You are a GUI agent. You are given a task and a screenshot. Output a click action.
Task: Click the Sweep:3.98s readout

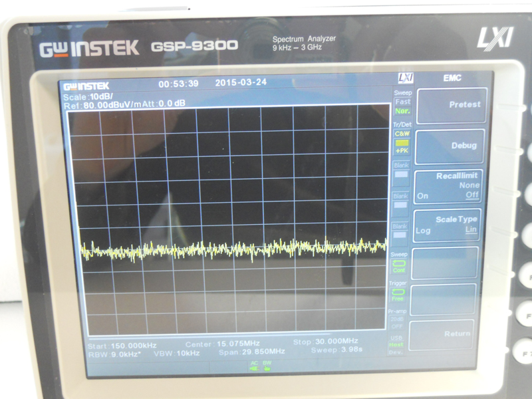pos(336,350)
